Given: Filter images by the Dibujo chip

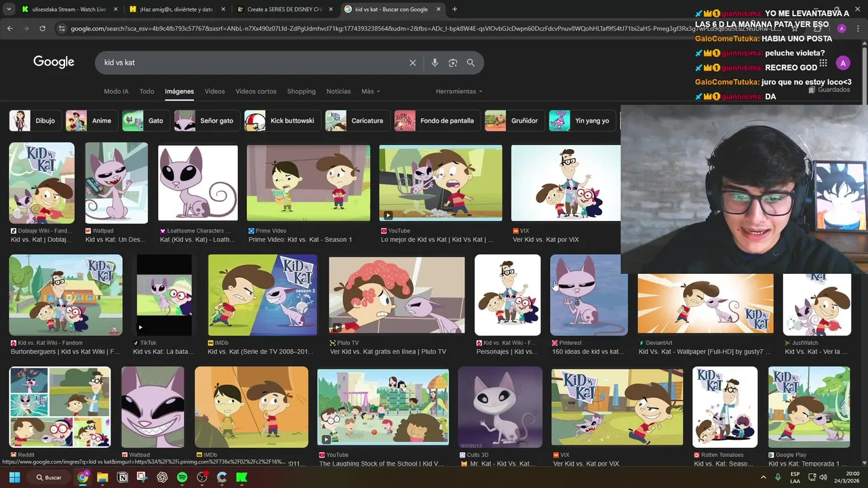Looking at the screenshot, I should coord(34,121).
